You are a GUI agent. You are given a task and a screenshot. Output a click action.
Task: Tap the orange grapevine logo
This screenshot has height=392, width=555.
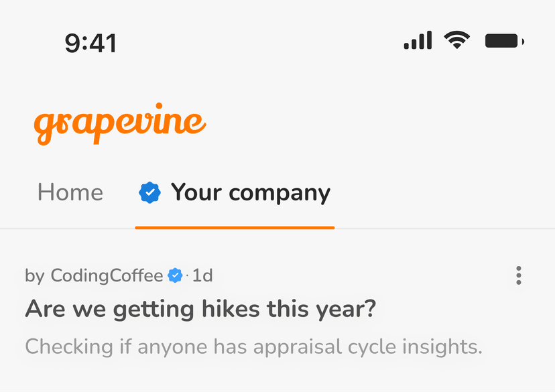click(x=119, y=124)
